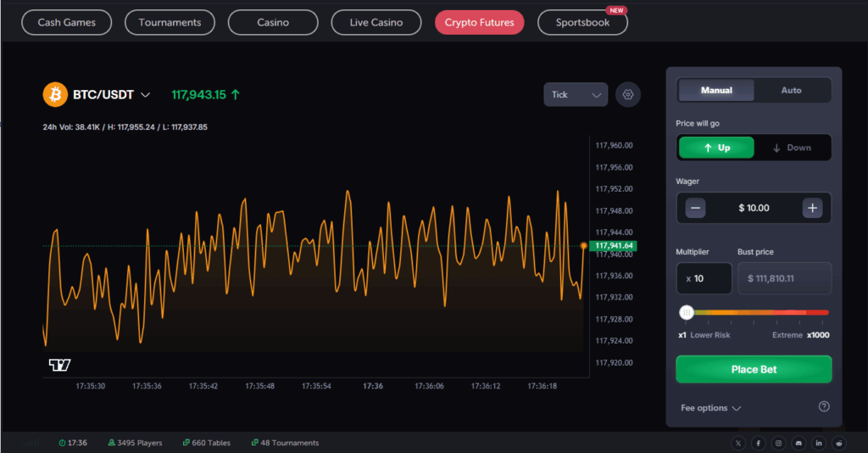Screen dimensions: 868x453
Task: Open the Reddit social icon
Action: (839, 443)
